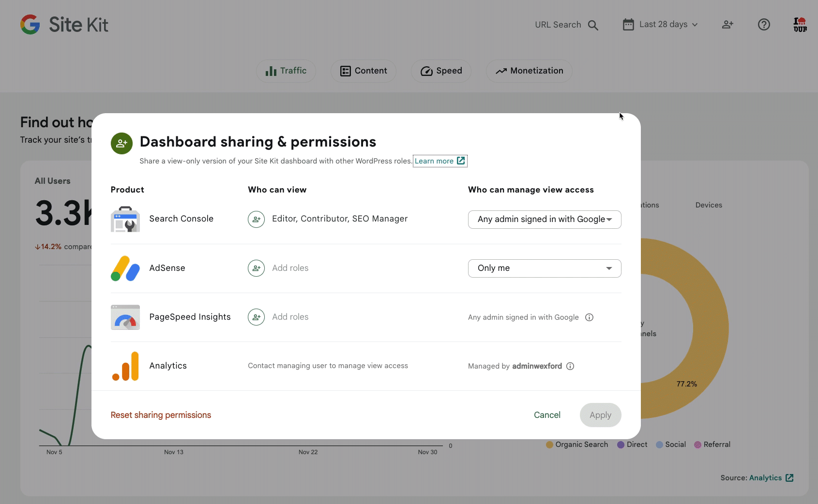The width and height of the screenshot is (818, 504).
Task: Switch to the Monetization tab
Action: (x=529, y=71)
